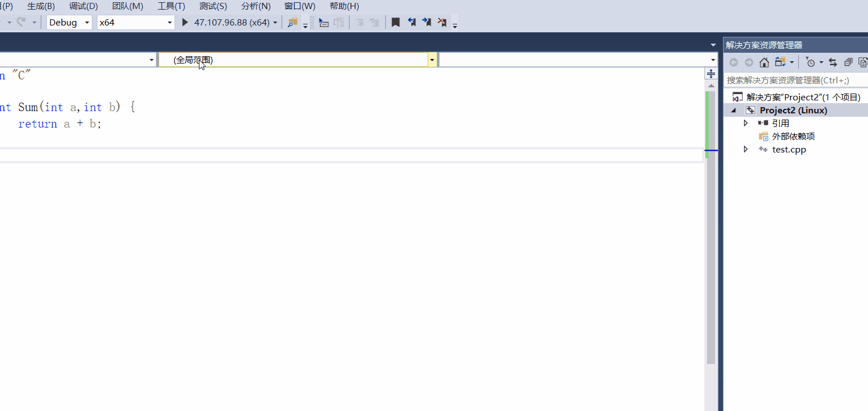Screen dimensions: 868x411
Task: Open the 生成(B) build menu
Action: click(41, 6)
